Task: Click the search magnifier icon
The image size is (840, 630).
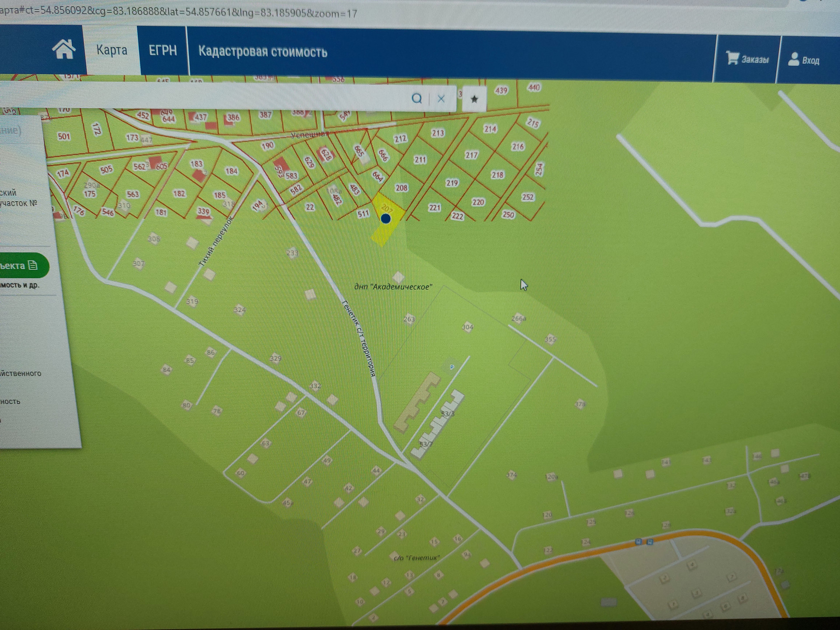Action: tap(417, 98)
